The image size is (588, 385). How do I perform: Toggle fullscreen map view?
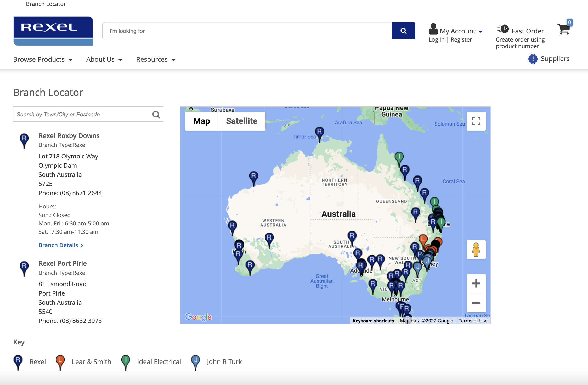pyautogui.click(x=476, y=121)
